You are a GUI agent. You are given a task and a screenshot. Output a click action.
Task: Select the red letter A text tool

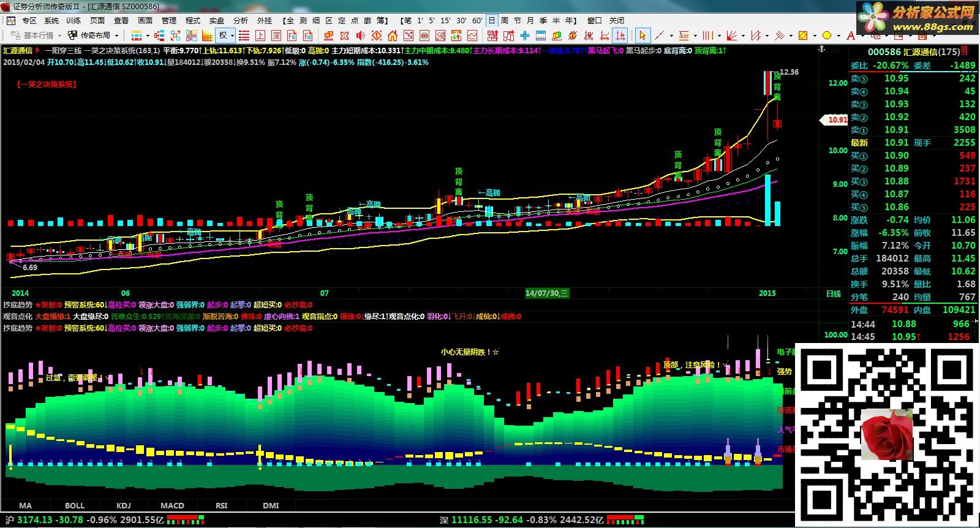click(x=851, y=36)
